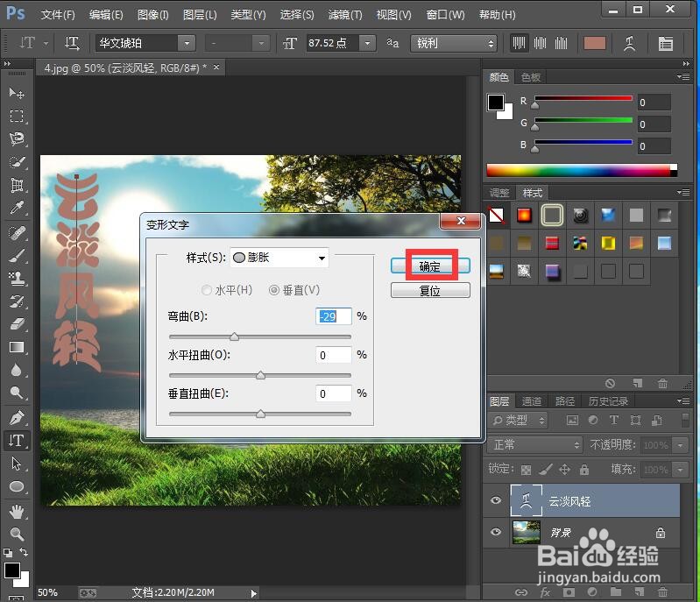The height and width of the screenshot is (602, 700).
Task: Select the Eraser tool
Action: 17,325
